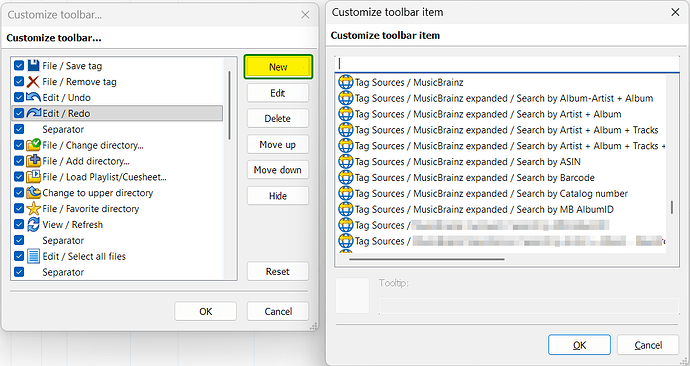Image resolution: width=690 pixels, height=366 pixels.
Task: Click the Add directory folder icon
Action: [x=33, y=161]
